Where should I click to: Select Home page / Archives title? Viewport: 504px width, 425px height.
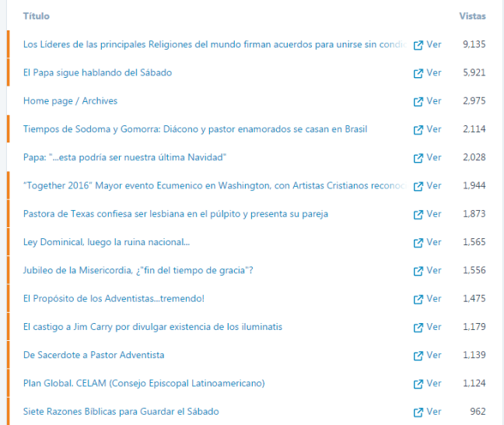coord(70,101)
